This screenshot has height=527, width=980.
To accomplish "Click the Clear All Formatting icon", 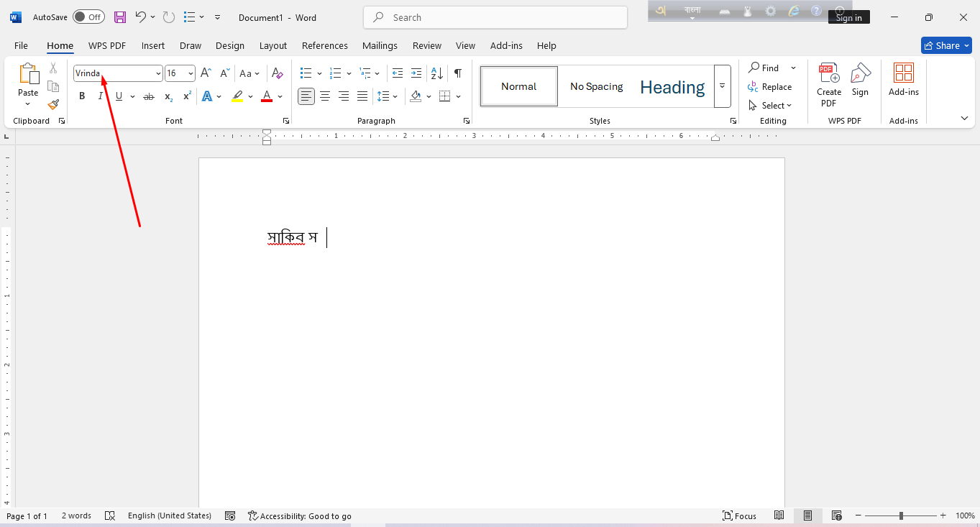I will [x=278, y=73].
